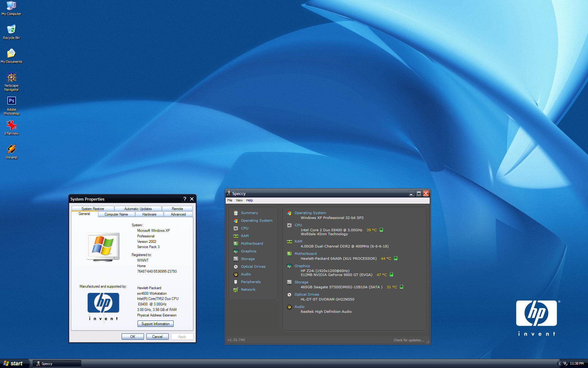Select Peripherals icon in Speccy sidebar
Image resolution: width=588 pixels, height=368 pixels.
236,282
